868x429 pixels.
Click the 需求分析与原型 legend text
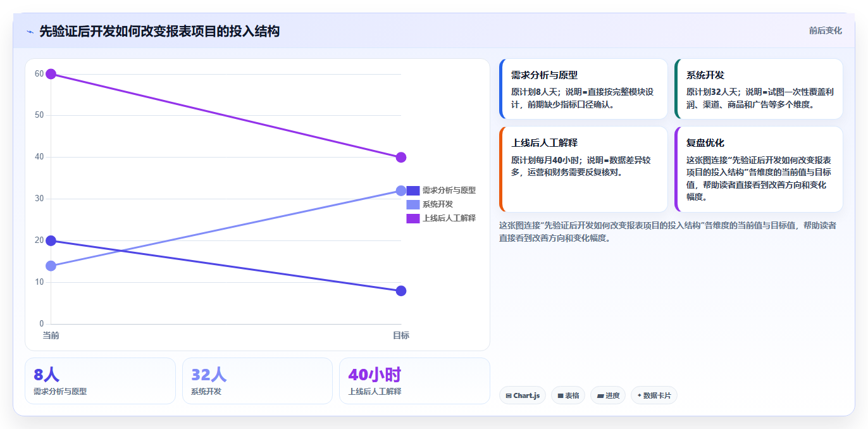click(x=449, y=190)
